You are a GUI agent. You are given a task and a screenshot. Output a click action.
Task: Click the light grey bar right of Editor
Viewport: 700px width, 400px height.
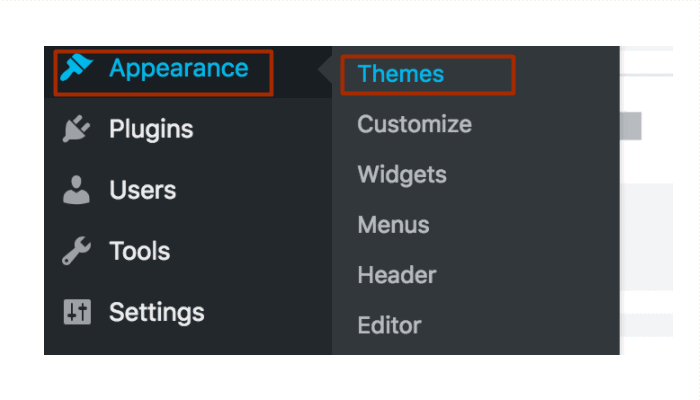click(646, 325)
